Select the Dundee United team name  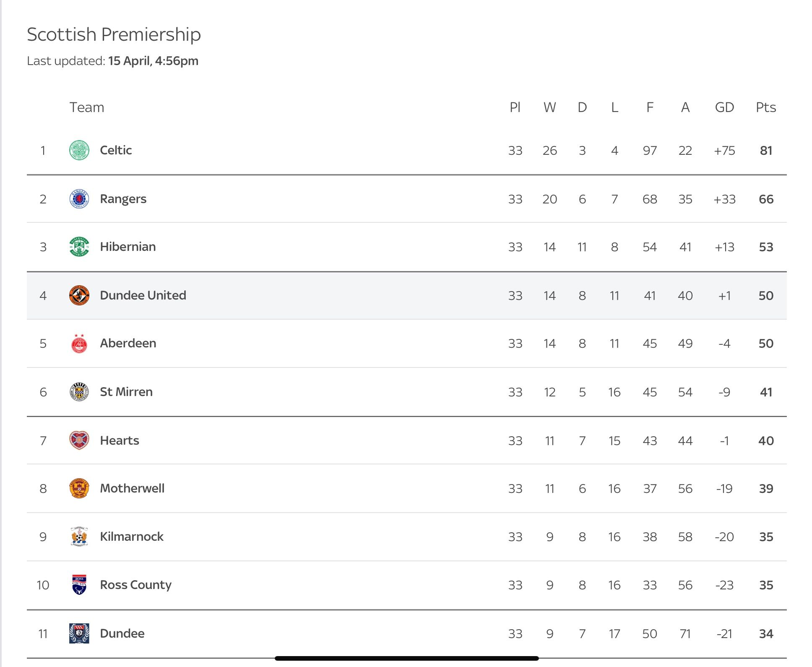[x=143, y=295]
